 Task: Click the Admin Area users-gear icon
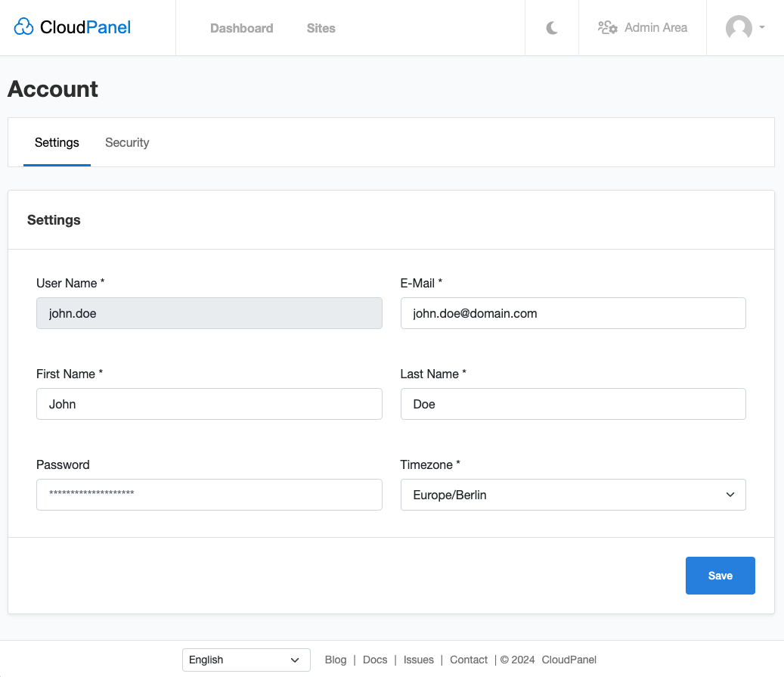point(607,28)
